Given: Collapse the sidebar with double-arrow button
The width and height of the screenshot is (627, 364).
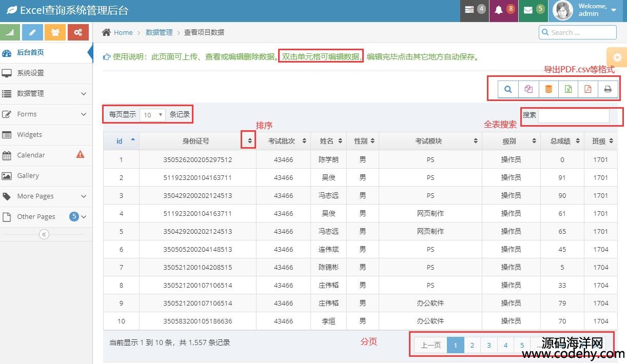Looking at the screenshot, I should 44,234.
